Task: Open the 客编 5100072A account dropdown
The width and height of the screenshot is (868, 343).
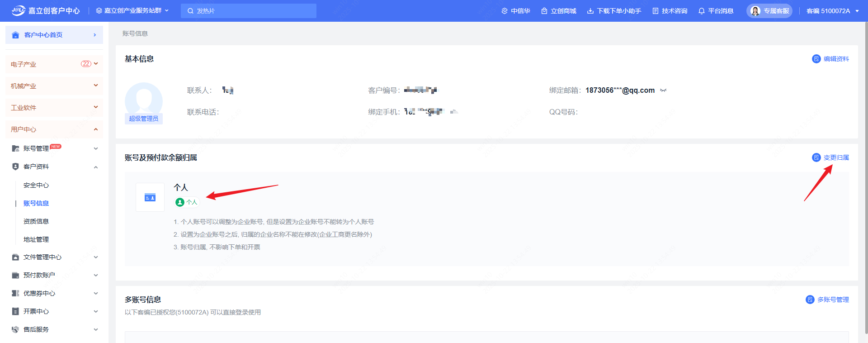Action: [x=833, y=11]
